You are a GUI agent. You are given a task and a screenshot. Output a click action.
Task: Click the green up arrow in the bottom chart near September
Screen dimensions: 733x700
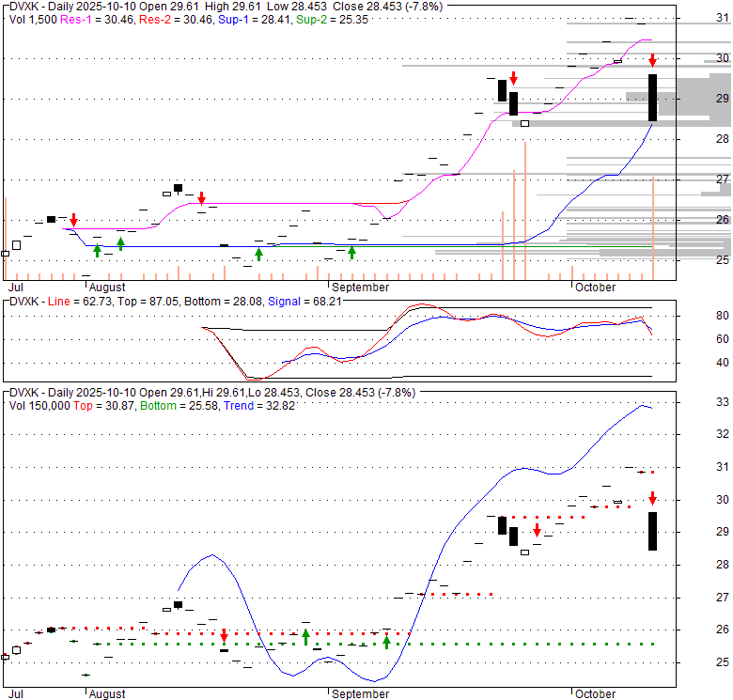386,642
